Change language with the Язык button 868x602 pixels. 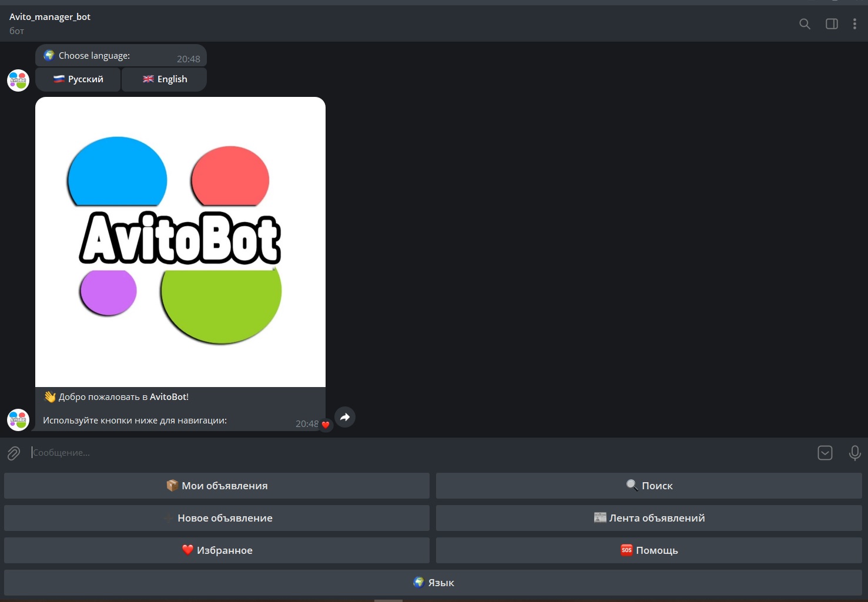pyautogui.click(x=433, y=583)
